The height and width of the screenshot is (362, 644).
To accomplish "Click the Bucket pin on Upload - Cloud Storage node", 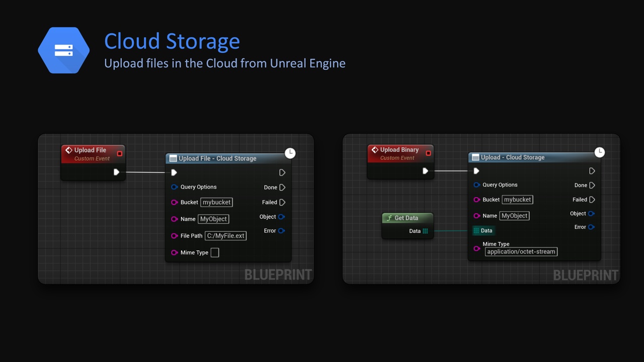I will tap(476, 200).
